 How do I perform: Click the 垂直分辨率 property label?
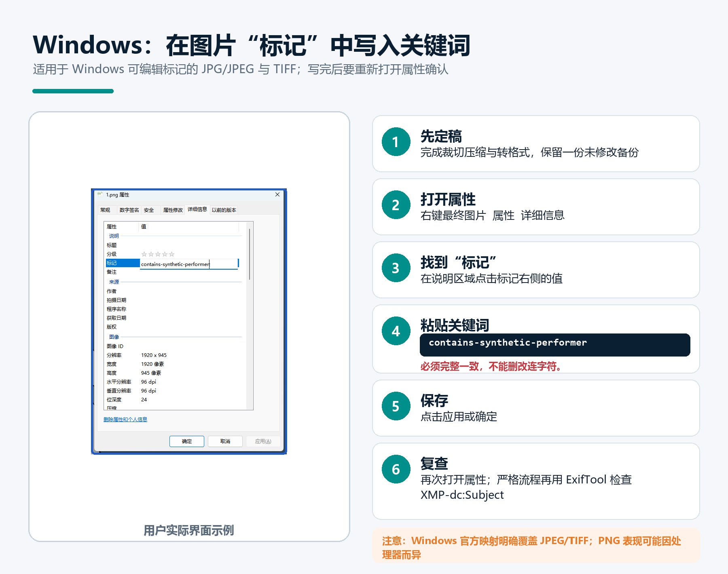tap(119, 391)
